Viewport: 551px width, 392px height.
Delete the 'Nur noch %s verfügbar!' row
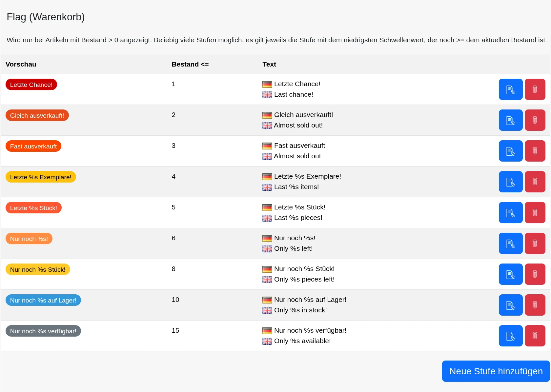535,336
